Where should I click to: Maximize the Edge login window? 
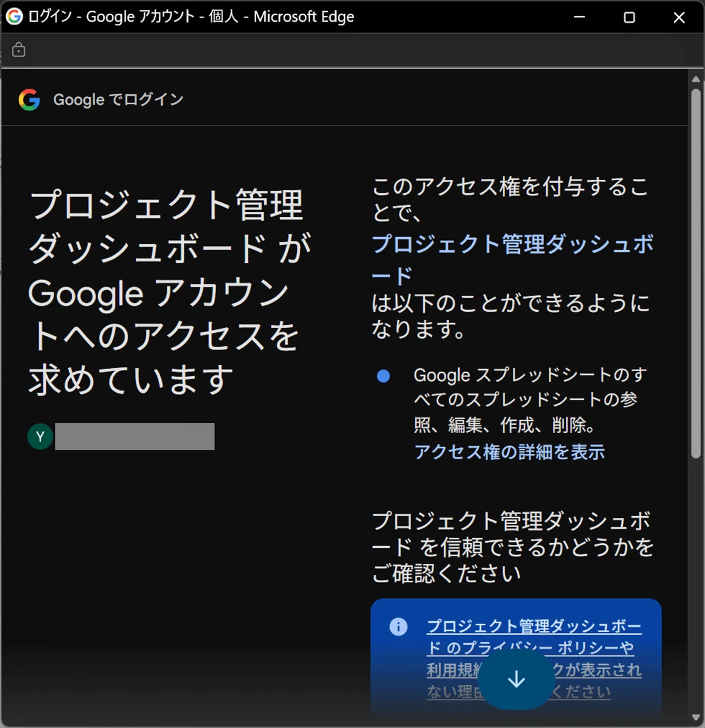pos(629,17)
